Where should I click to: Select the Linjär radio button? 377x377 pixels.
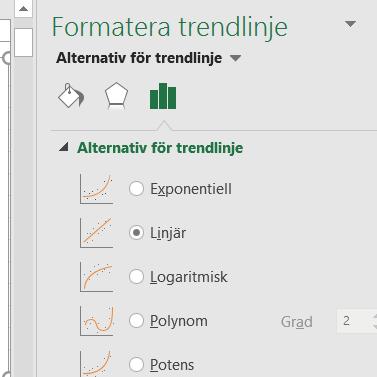click(x=136, y=233)
